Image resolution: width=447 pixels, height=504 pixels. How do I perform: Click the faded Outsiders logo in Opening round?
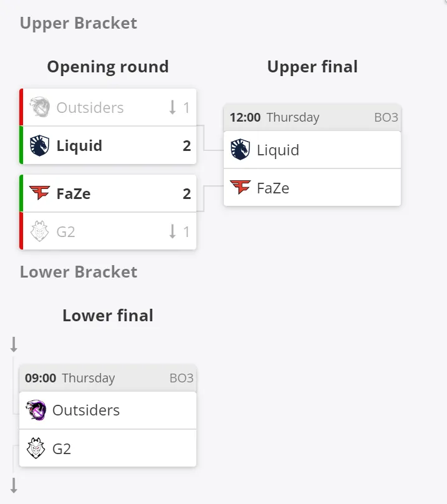coord(39,107)
